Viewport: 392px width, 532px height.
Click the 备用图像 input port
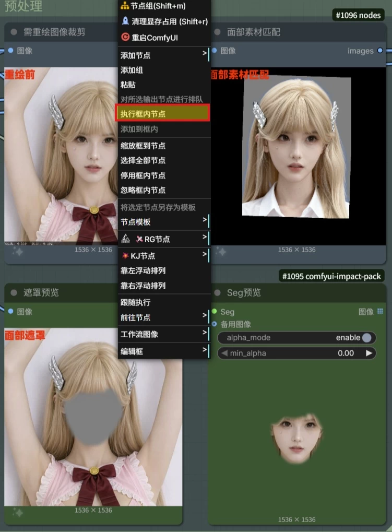point(215,324)
